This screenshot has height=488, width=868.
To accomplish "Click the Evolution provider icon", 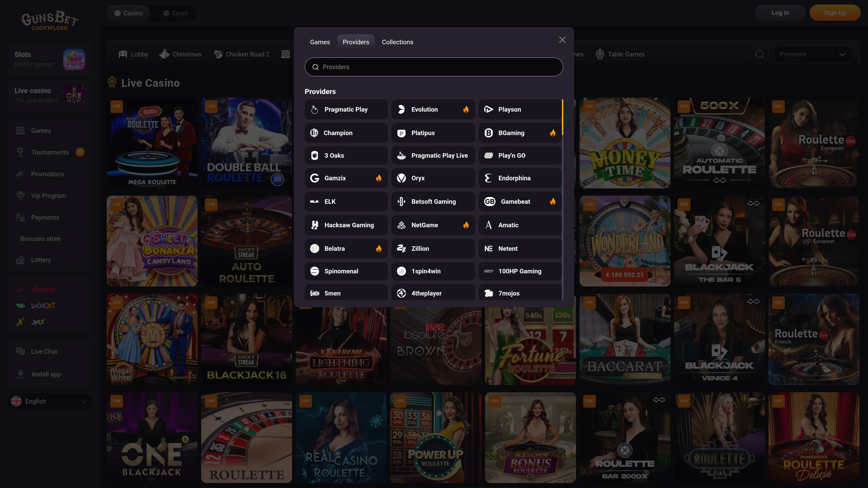I will click(401, 109).
